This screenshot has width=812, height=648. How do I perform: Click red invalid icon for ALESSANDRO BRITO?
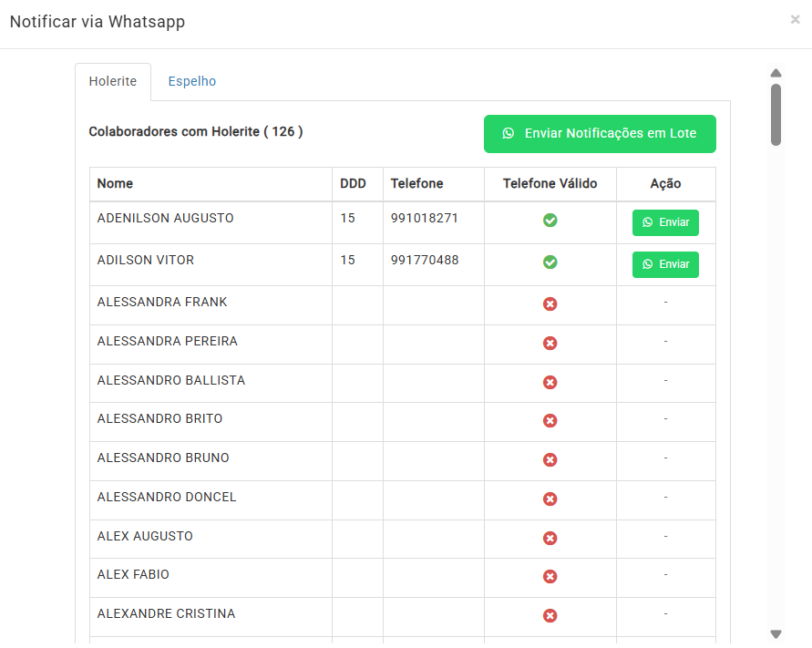pyautogui.click(x=550, y=421)
